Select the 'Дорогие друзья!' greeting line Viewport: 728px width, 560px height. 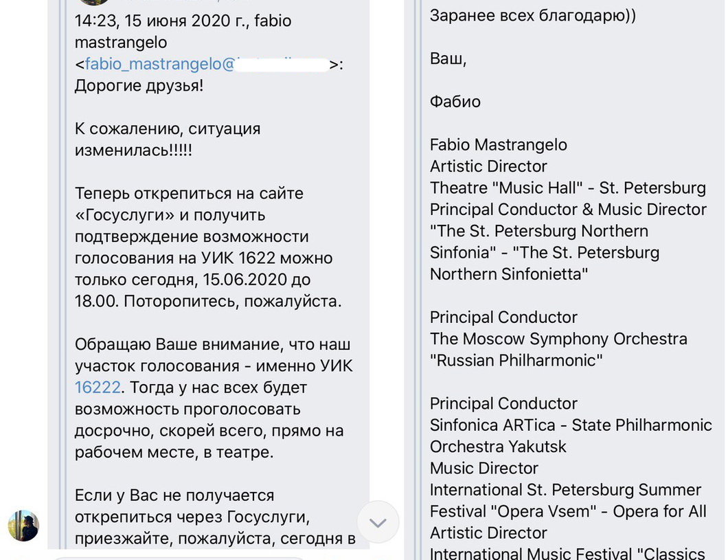point(139,85)
